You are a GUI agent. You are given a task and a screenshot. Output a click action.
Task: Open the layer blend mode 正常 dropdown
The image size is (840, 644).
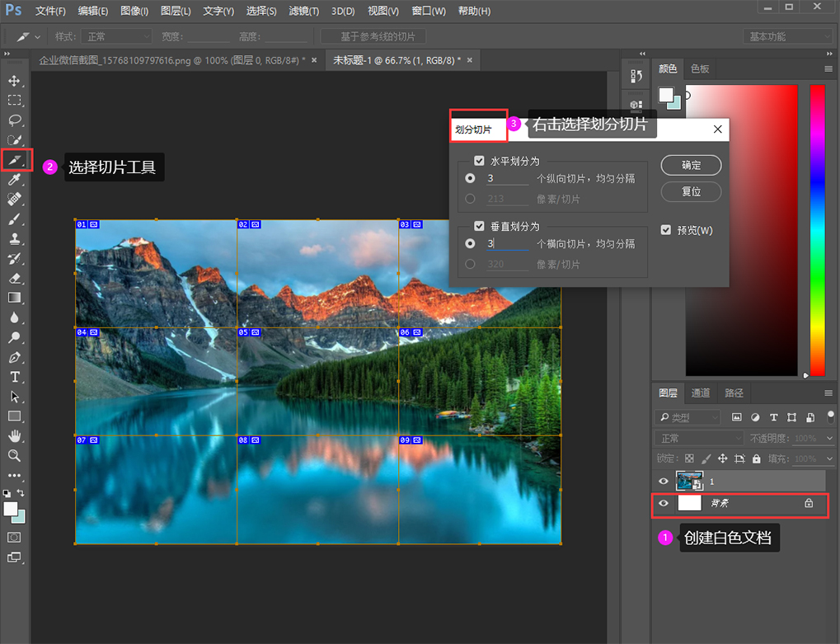(x=698, y=439)
